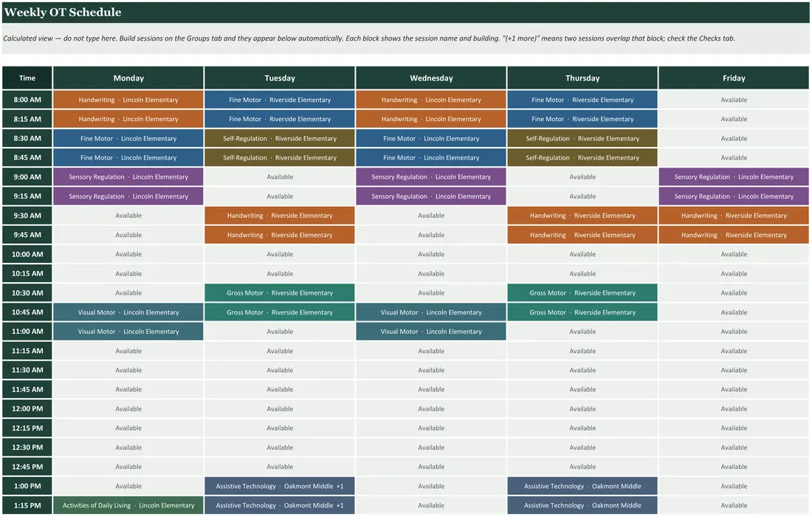Select the Friday column header
Viewport: 812px width, 517px height.
734,78
